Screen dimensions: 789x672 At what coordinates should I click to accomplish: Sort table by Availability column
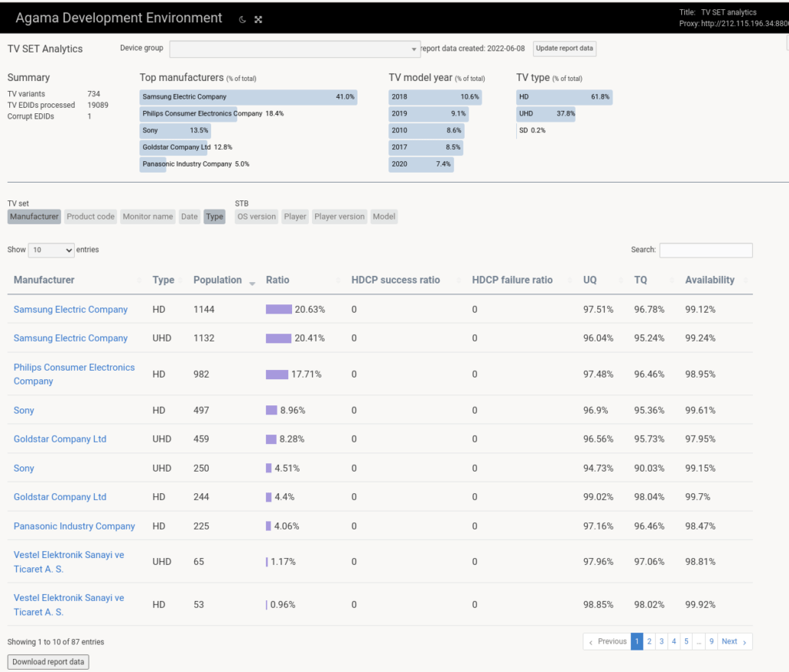click(710, 280)
